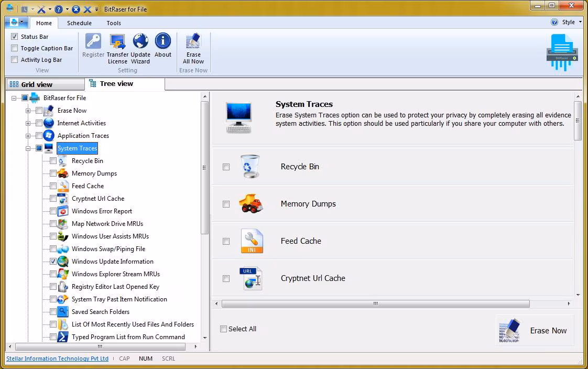Open the Style dropdown arrow

(581, 22)
